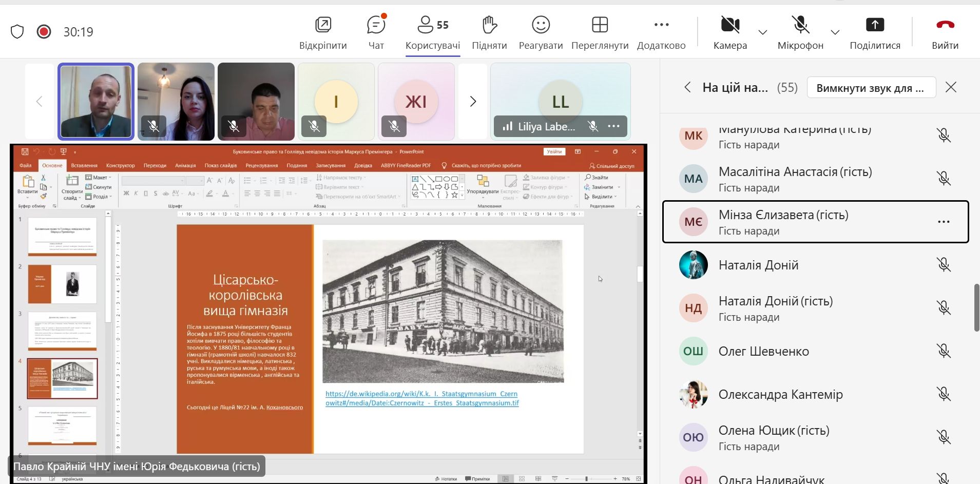Raise hand with Підняти icon
This screenshot has width=980, height=484.
click(x=489, y=25)
